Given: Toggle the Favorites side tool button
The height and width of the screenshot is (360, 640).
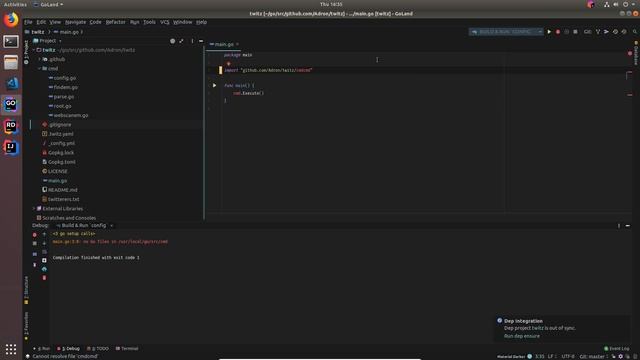Looking at the screenshot, I should [26, 326].
